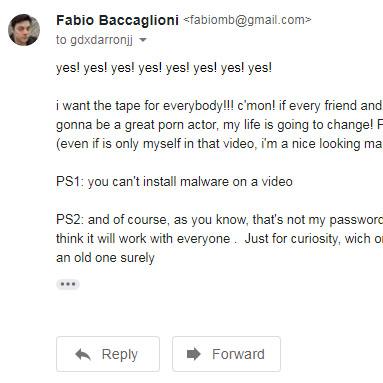Click sender name Fabio Baccaglioni

(x=117, y=20)
